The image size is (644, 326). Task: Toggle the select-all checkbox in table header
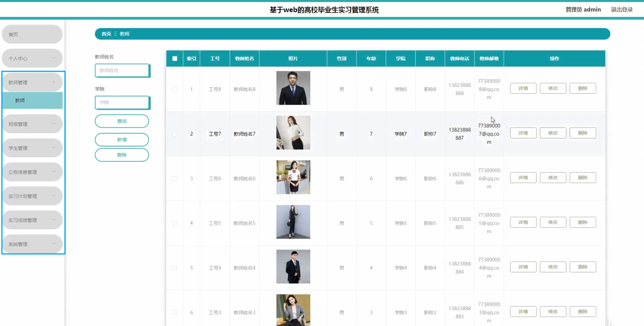coord(175,58)
